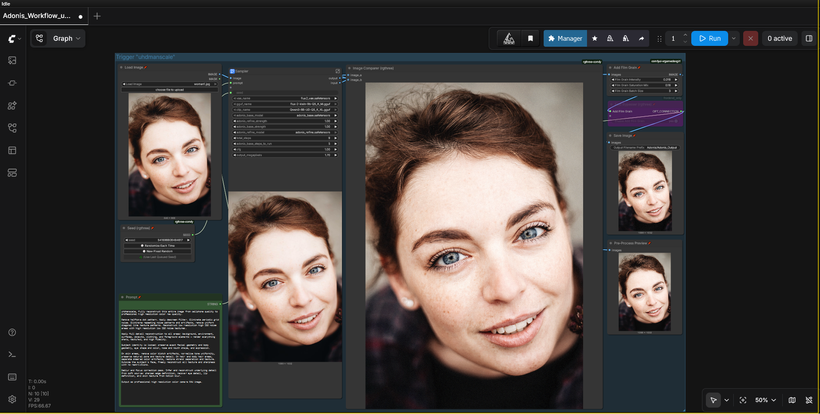Click the select-mode cursor icon
820x414 pixels.
coord(713,400)
